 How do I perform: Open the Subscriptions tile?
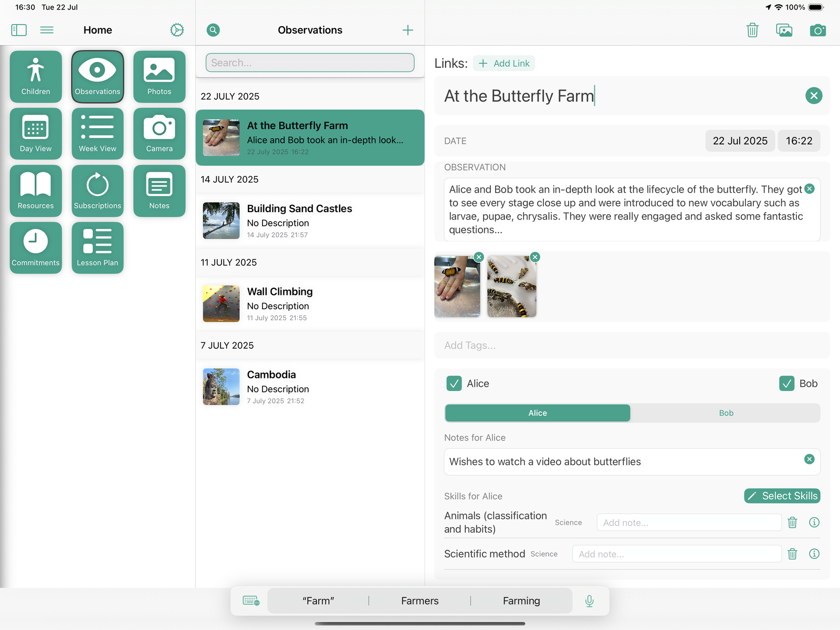coord(97,191)
